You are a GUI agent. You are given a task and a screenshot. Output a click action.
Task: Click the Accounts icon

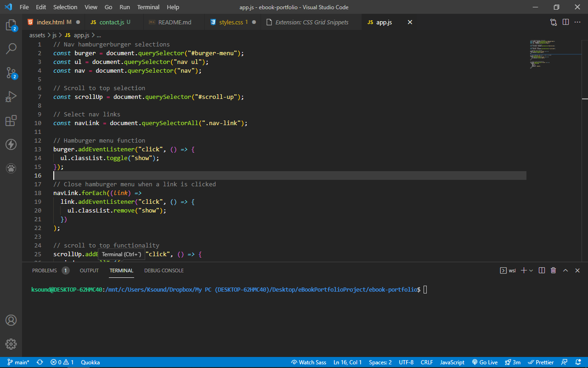11,320
